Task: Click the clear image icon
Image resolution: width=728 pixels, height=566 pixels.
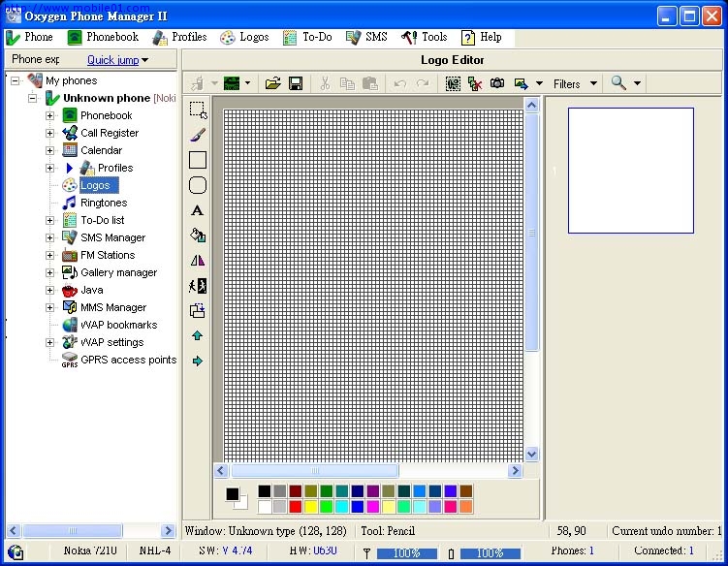Action: tap(475, 83)
